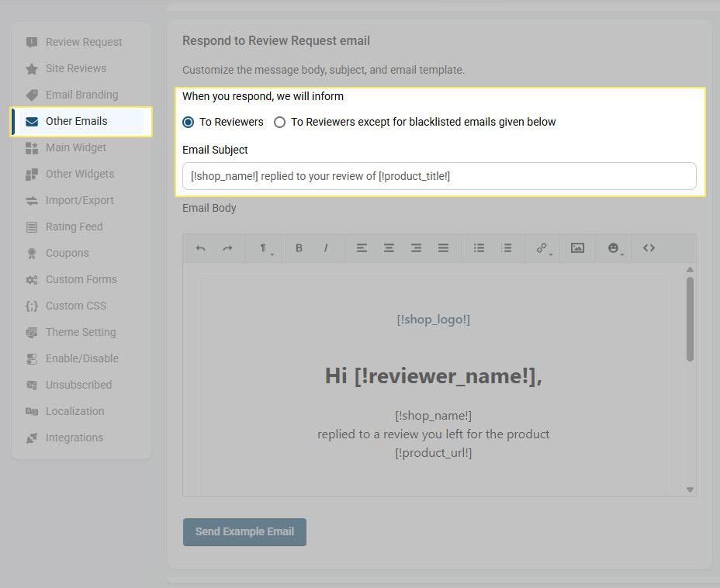720x588 pixels.
Task: Justify the email body text
Action: click(443, 247)
